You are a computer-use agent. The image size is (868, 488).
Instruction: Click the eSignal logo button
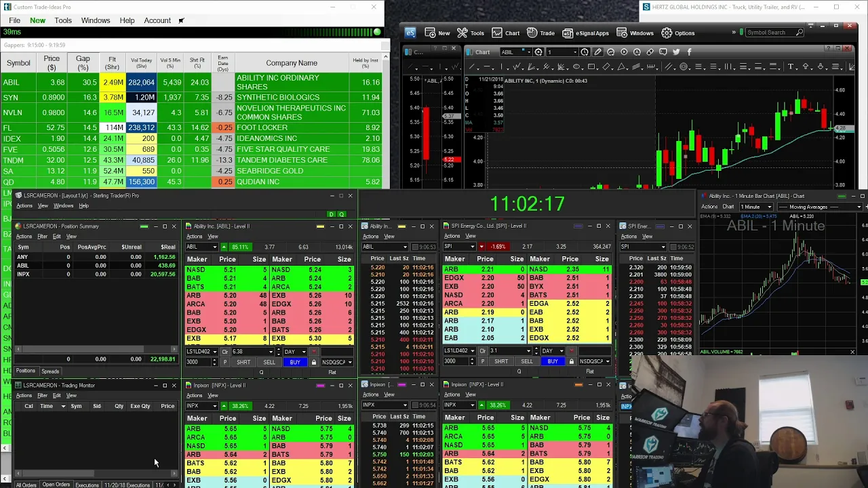click(x=410, y=33)
